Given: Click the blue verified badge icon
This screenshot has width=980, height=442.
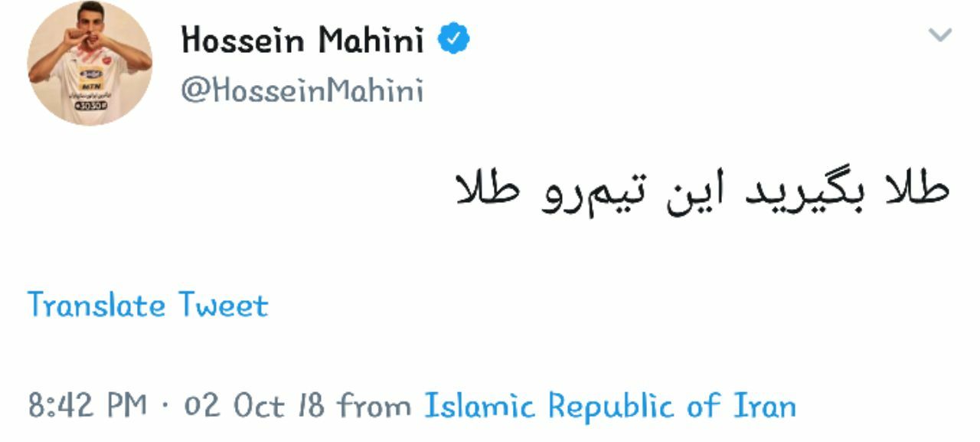Looking at the screenshot, I should 453,39.
